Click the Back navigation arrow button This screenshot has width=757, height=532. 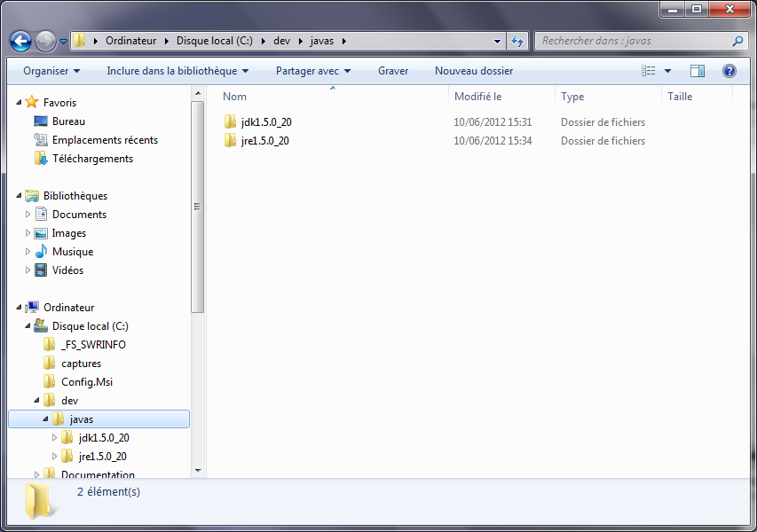(x=21, y=41)
